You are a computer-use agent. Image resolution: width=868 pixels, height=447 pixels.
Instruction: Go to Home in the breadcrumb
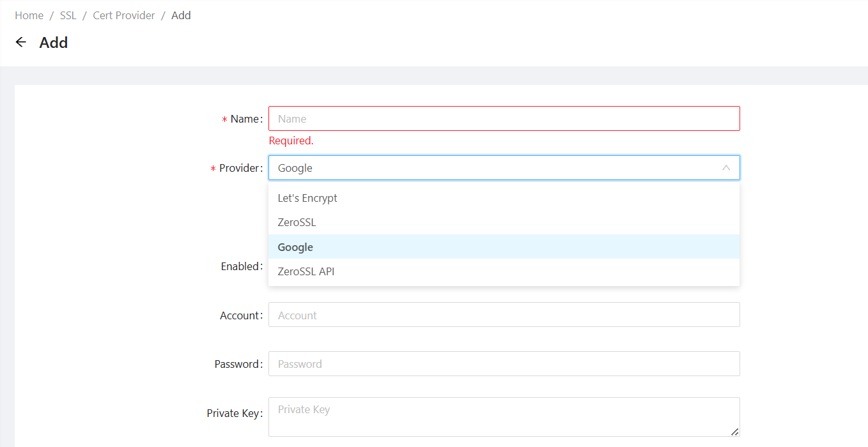(29, 15)
